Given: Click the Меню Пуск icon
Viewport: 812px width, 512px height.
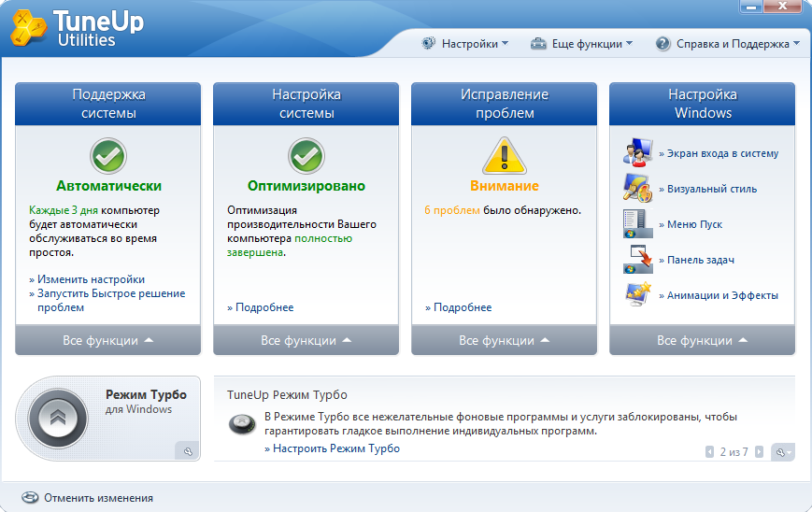Looking at the screenshot, I should [x=638, y=223].
